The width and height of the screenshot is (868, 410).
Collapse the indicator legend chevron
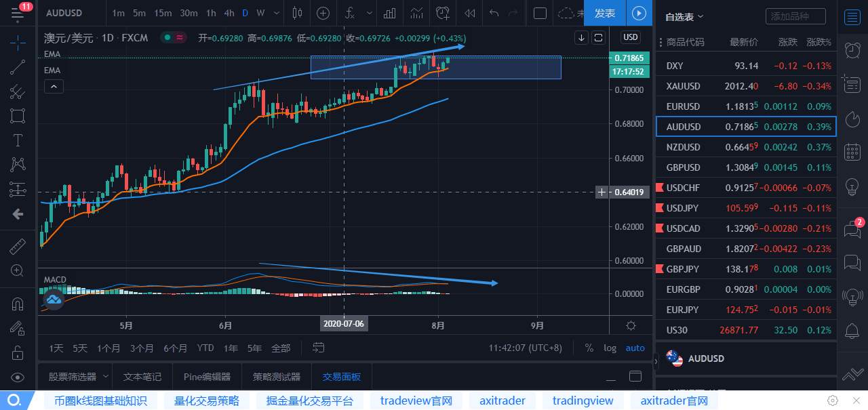[54, 86]
